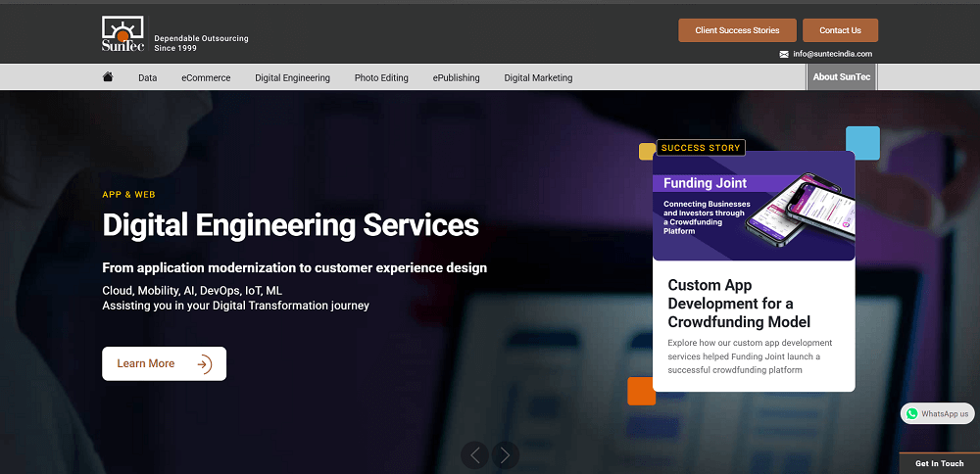Expand Photo Editing menu
The image size is (980, 474).
coord(381,77)
